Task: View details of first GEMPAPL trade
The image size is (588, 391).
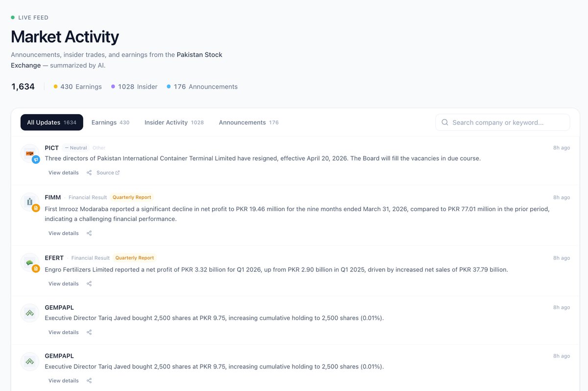Action: (64, 332)
